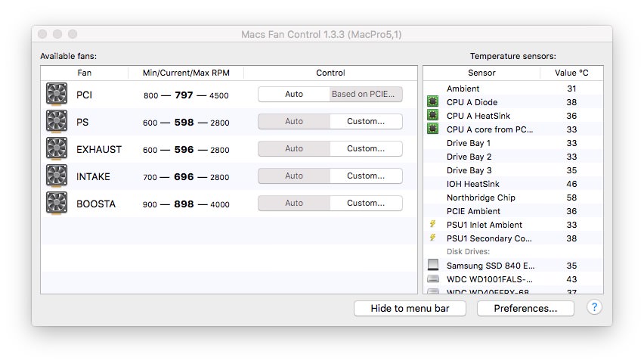Select the PSU1 Secondary Co... sensor label
Image resolution: width=644 pixels, height=364 pixels.
(489, 238)
